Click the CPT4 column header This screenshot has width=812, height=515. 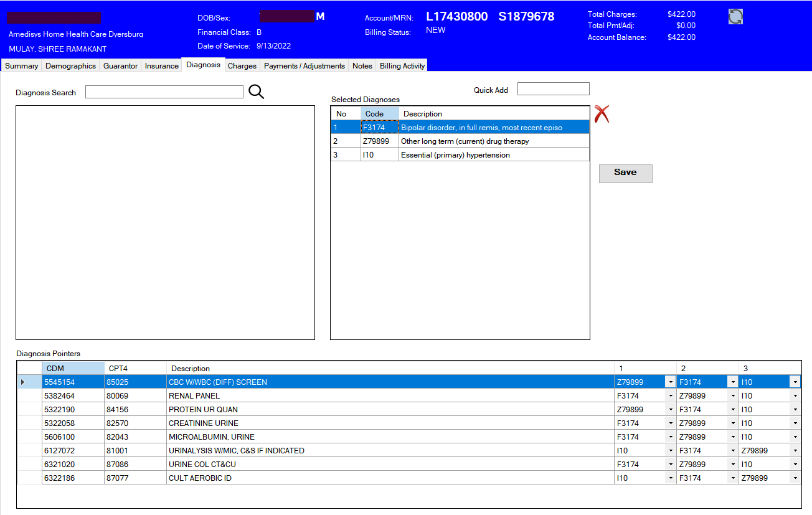[x=135, y=369]
